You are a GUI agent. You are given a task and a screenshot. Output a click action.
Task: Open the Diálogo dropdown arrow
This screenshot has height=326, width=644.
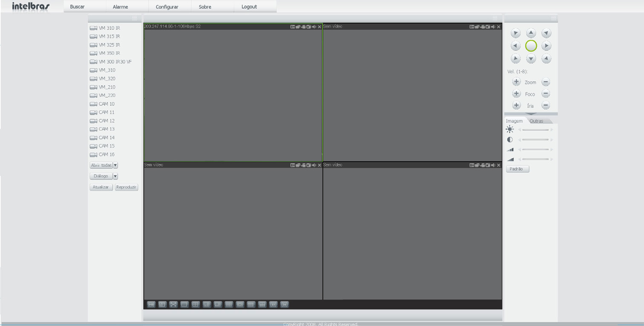point(115,176)
